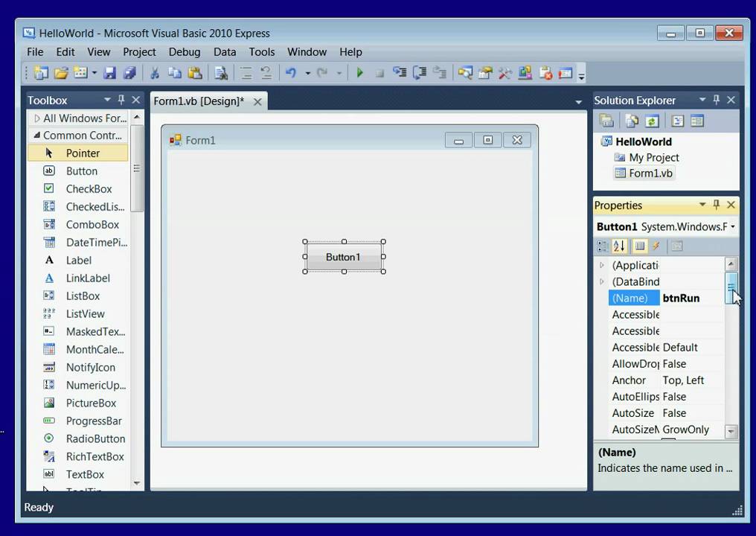The width and height of the screenshot is (756, 536).
Task: Click the Uncomment lines icon
Action: (x=266, y=73)
